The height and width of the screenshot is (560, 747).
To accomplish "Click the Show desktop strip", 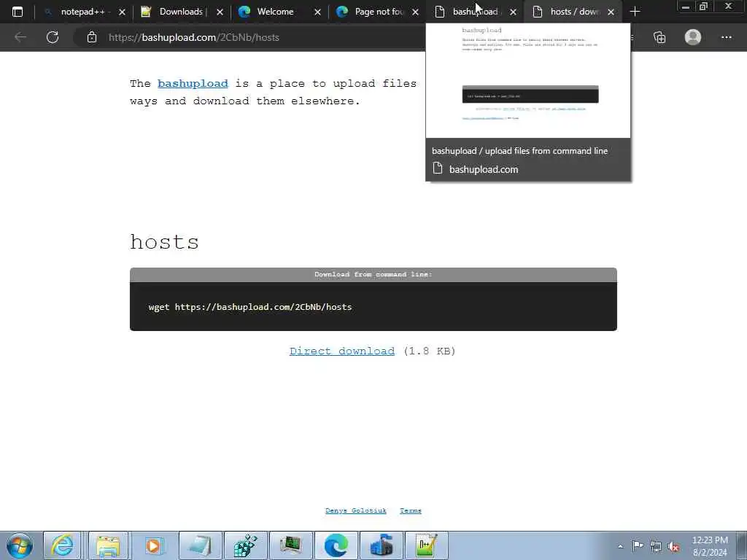I will [741, 545].
